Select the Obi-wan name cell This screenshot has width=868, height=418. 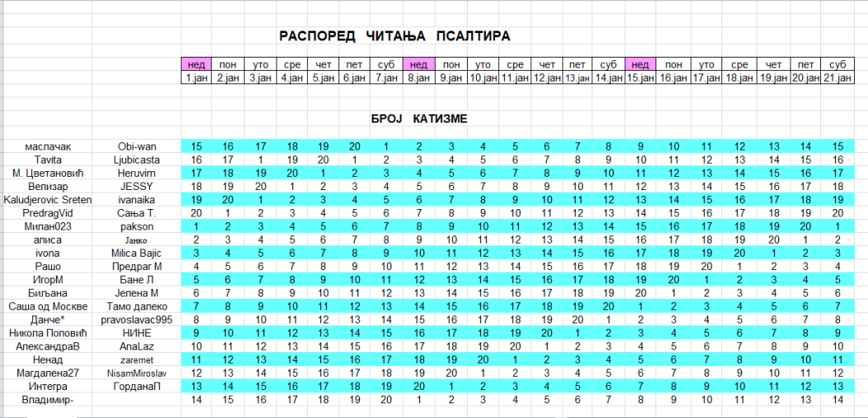coord(137,146)
